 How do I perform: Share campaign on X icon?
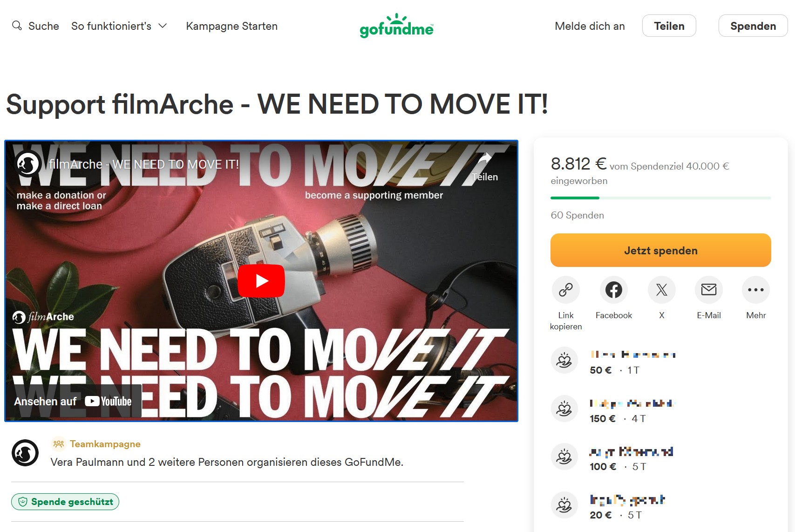(x=661, y=290)
